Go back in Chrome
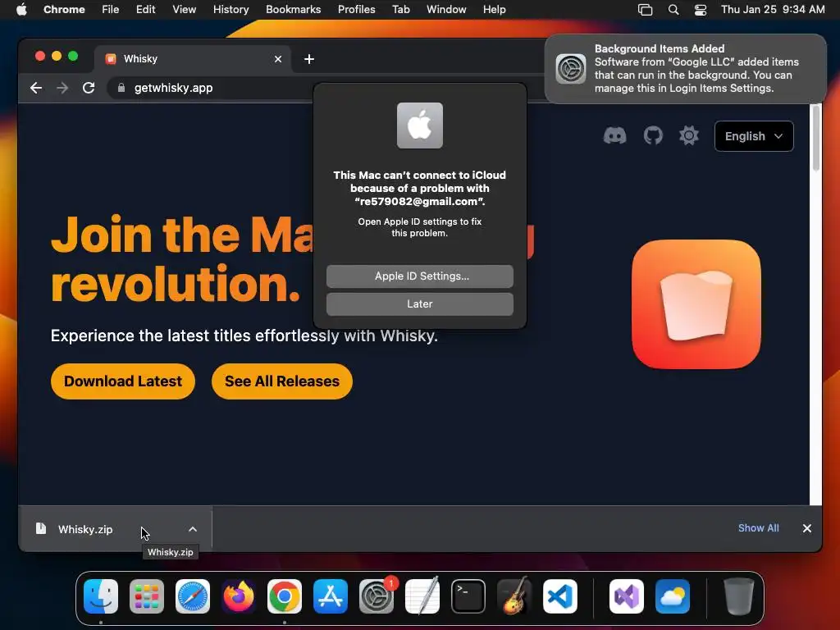This screenshot has width=840, height=630. [36, 88]
